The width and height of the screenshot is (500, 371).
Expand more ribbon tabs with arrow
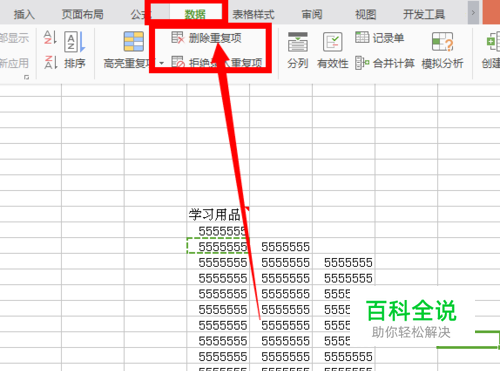473,13
